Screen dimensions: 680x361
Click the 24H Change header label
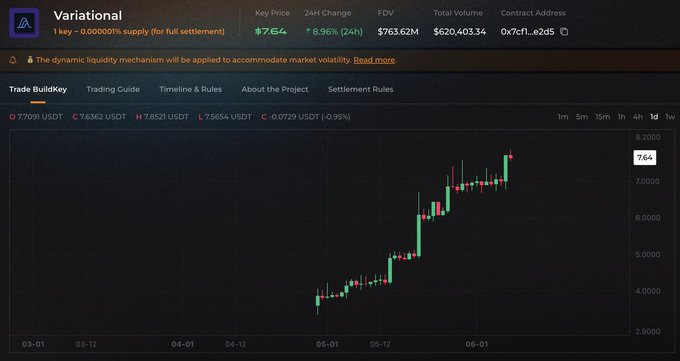coord(327,13)
